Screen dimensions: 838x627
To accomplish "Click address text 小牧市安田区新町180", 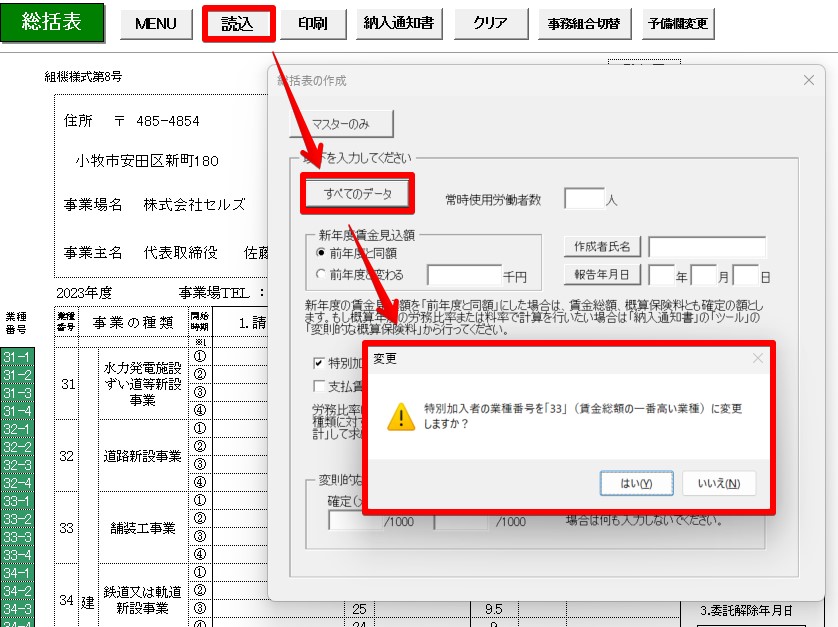I will coord(147,161).
